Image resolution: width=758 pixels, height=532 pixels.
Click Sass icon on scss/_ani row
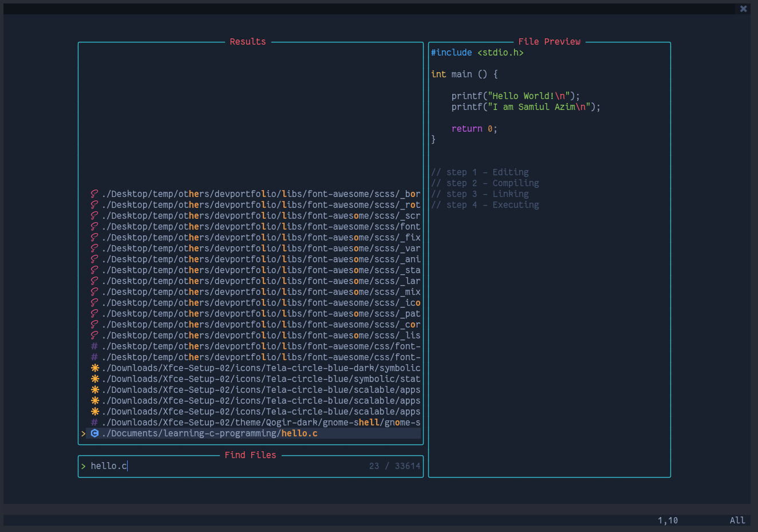(94, 259)
